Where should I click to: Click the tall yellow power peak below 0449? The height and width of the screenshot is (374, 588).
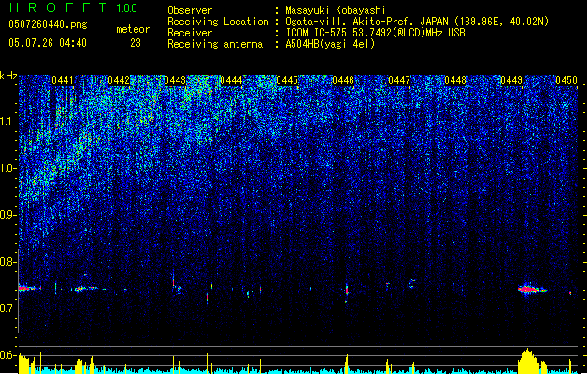tap(528, 361)
